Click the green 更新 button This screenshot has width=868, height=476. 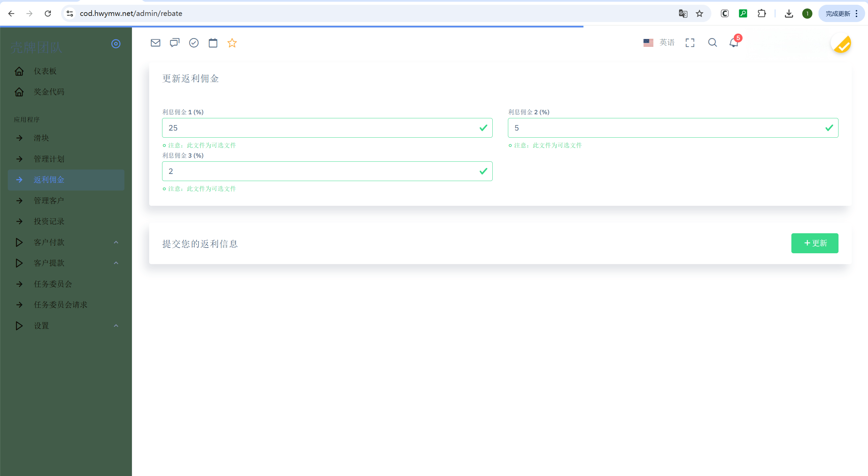pos(814,243)
